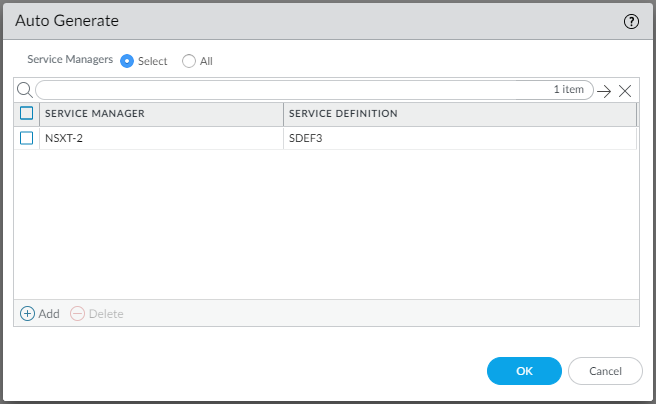Apply filter with the right arrow icon
The image size is (656, 404).
[x=604, y=90]
